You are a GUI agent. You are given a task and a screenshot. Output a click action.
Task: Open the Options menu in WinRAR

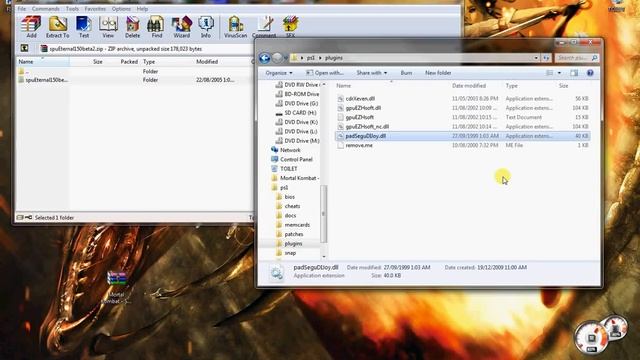[x=121, y=9]
